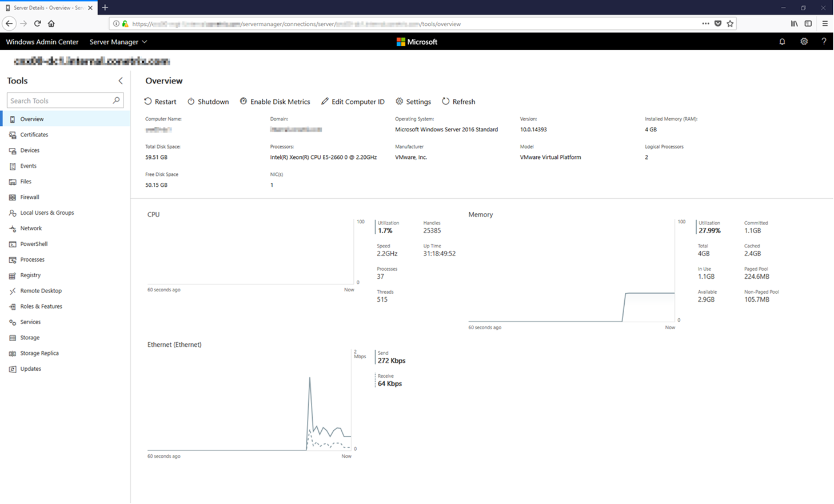Image resolution: width=834 pixels, height=504 pixels.
Task: Select the Certificates icon in Tools list
Action: tap(13, 135)
